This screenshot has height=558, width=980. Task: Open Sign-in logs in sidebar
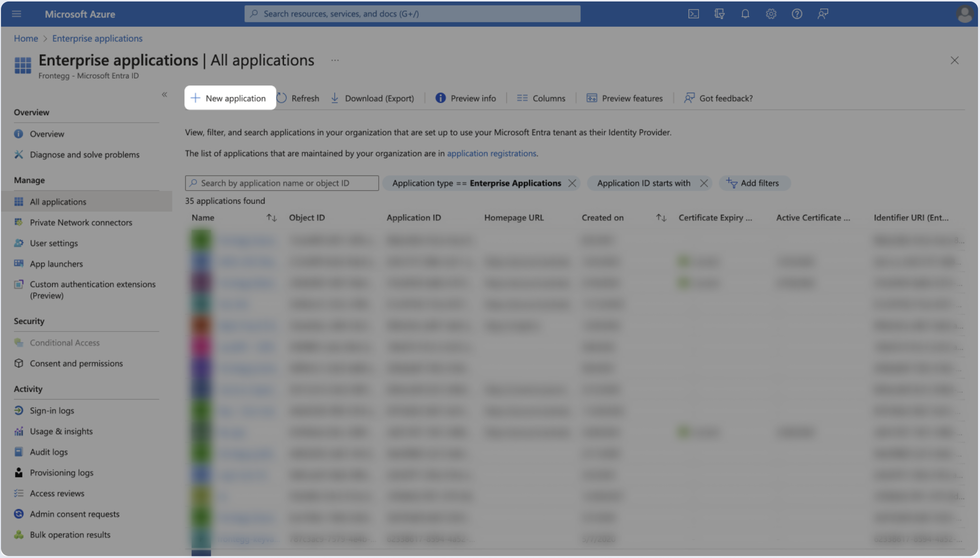52,411
